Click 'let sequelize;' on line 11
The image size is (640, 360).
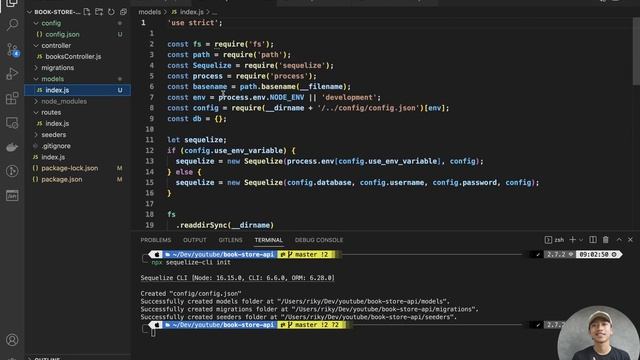(x=197, y=140)
